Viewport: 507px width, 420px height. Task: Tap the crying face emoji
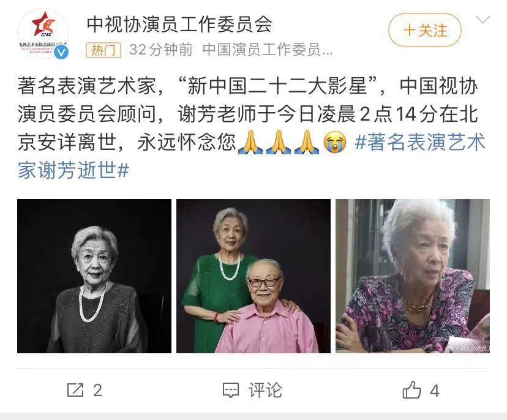(x=335, y=142)
